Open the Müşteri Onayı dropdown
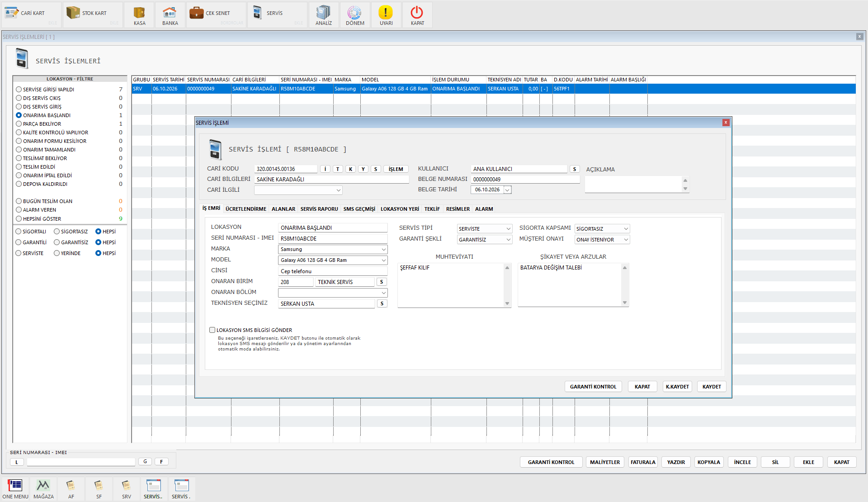This screenshot has width=868, height=502. click(626, 240)
